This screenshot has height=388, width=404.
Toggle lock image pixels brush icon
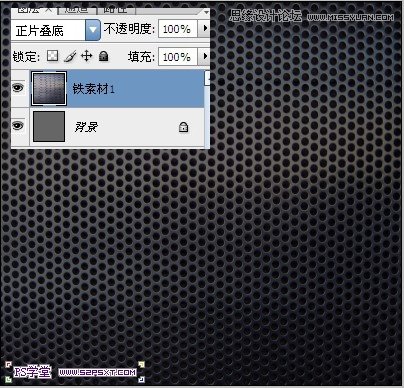(x=70, y=56)
